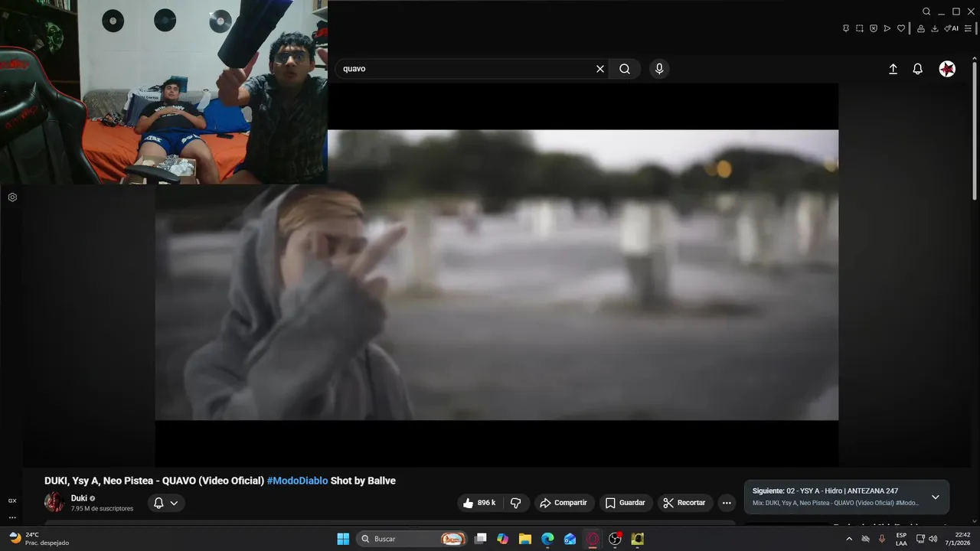Open browser tab search magnifier
The height and width of the screenshot is (551, 980).
(926, 11)
